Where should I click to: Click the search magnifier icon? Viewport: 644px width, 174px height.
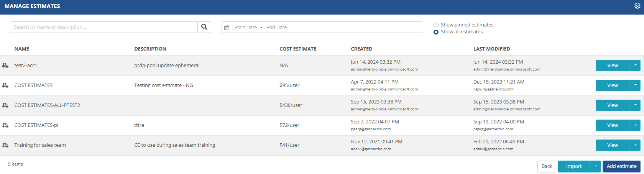pos(204,27)
